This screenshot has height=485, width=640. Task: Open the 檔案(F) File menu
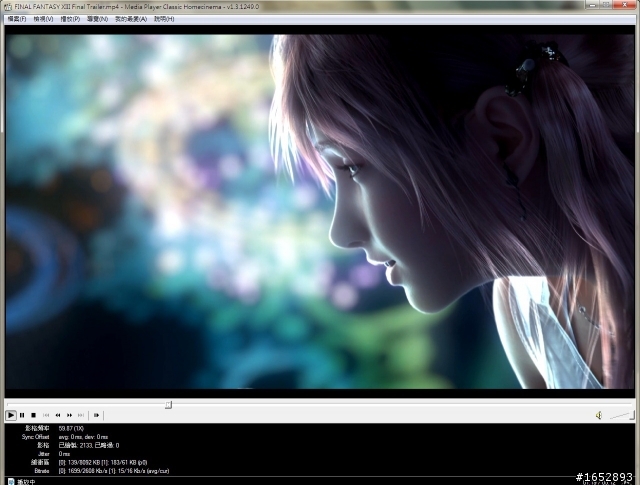[17, 19]
